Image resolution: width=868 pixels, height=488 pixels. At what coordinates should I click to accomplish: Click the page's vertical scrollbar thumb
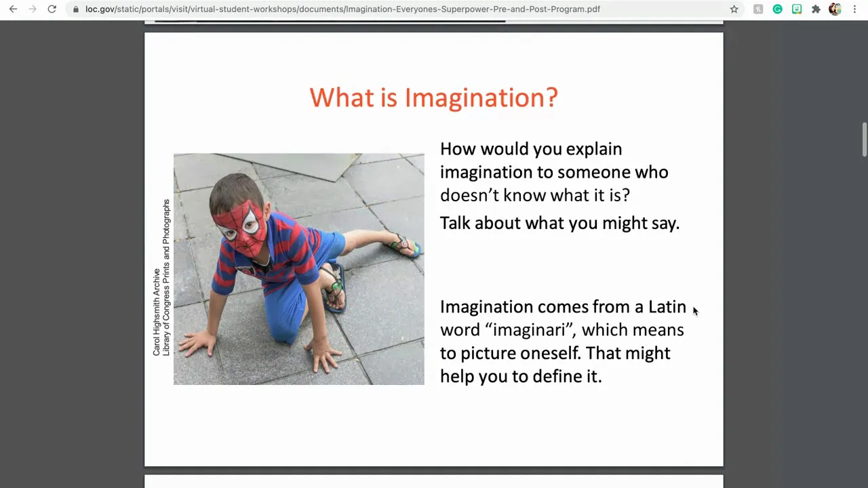coord(864,140)
